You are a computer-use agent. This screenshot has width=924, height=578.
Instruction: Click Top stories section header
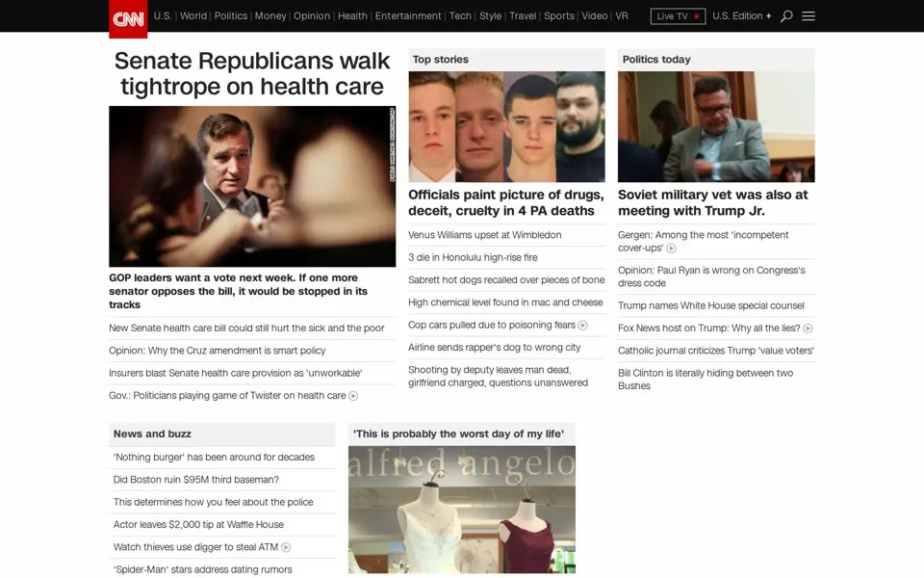pos(506,60)
